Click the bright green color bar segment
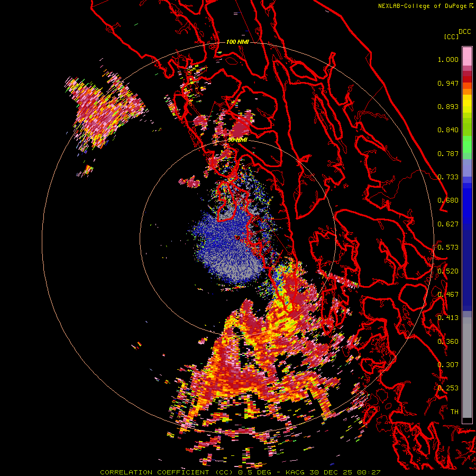The height and width of the screenshot is (476, 476). (x=467, y=144)
